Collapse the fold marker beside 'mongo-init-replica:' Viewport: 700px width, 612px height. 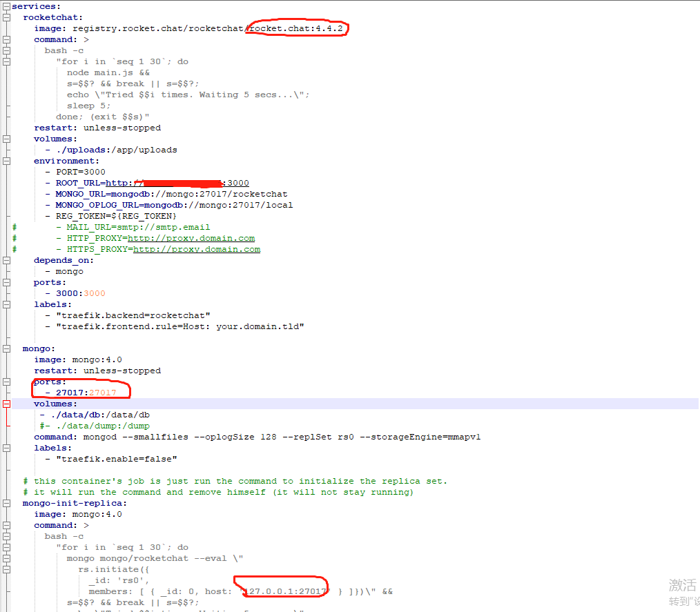click(6, 503)
